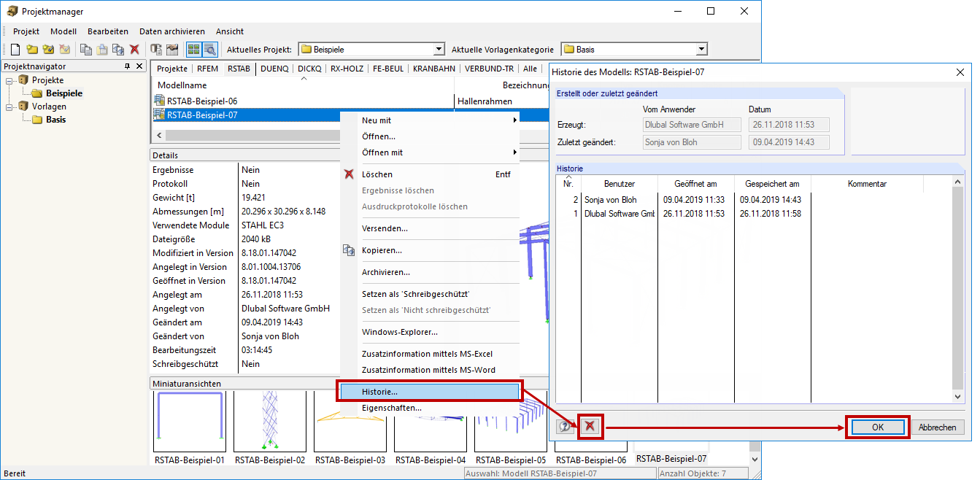Click the red X icon in the Historie dialog
Image resolution: width=980 pixels, height=480 pixels.
[x=590, y=427]
